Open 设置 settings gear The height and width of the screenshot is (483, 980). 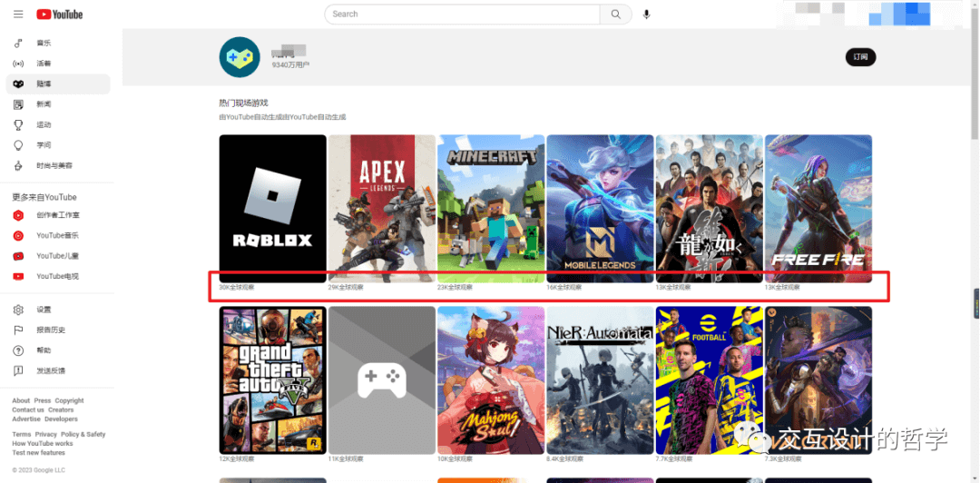(x=57, y=310)
